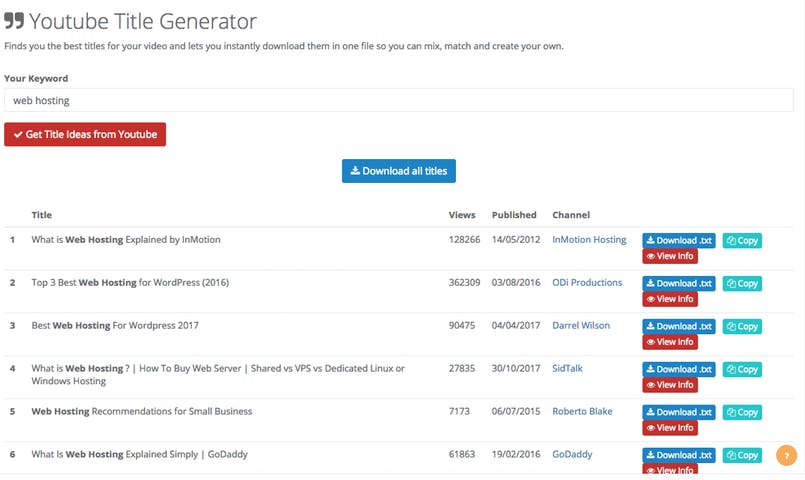Screen dimensions: 805x480
Task: View Info for row 1 video
Action: [669, 256]
